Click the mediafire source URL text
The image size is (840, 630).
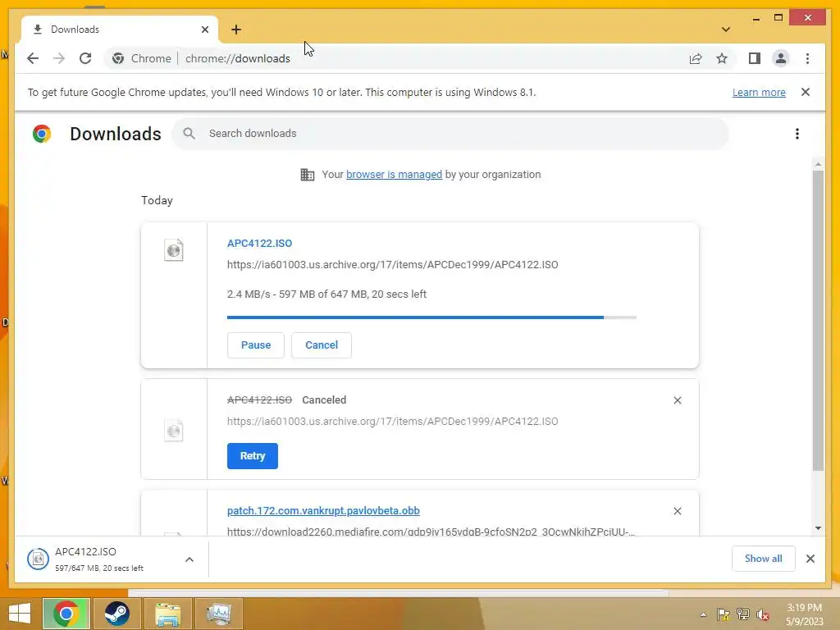(x=431, y=532)
